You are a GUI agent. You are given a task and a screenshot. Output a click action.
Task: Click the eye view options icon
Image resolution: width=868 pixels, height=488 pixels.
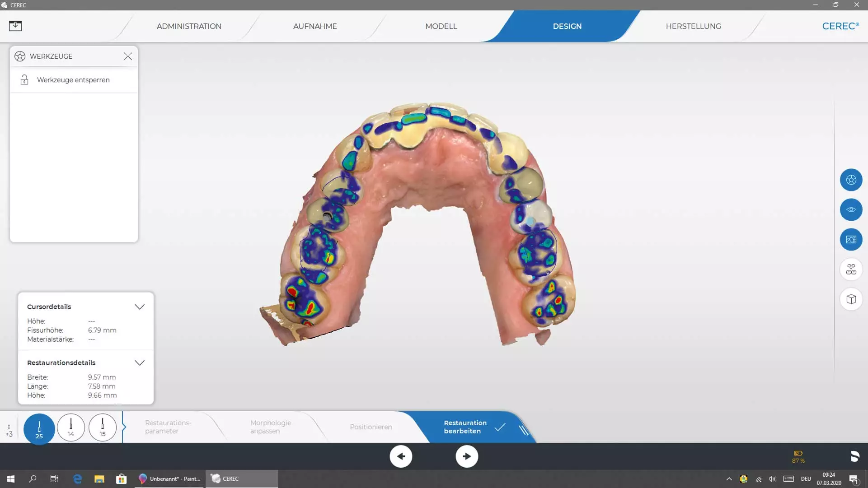851,210
